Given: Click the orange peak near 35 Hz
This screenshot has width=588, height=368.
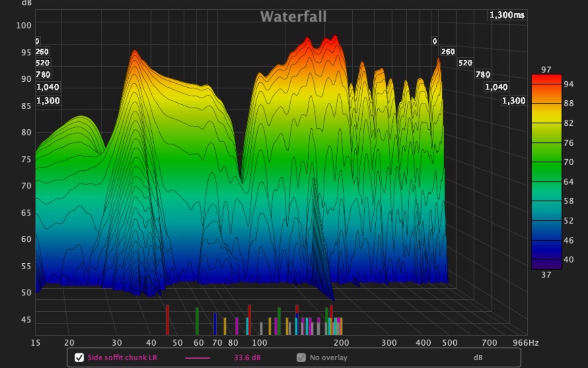Looking at the screenshot, I should (x=133, y=54).
